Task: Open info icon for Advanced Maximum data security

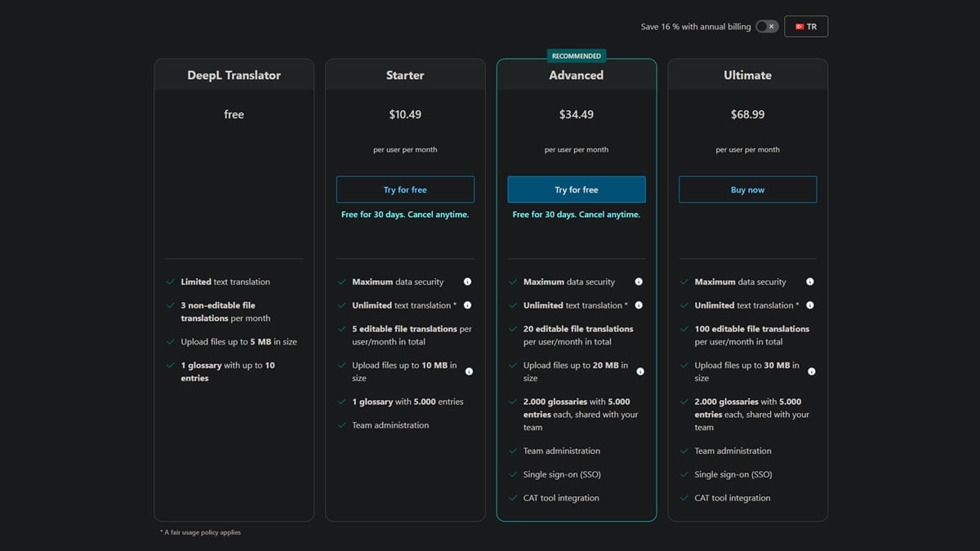Action: click(639, 282)
